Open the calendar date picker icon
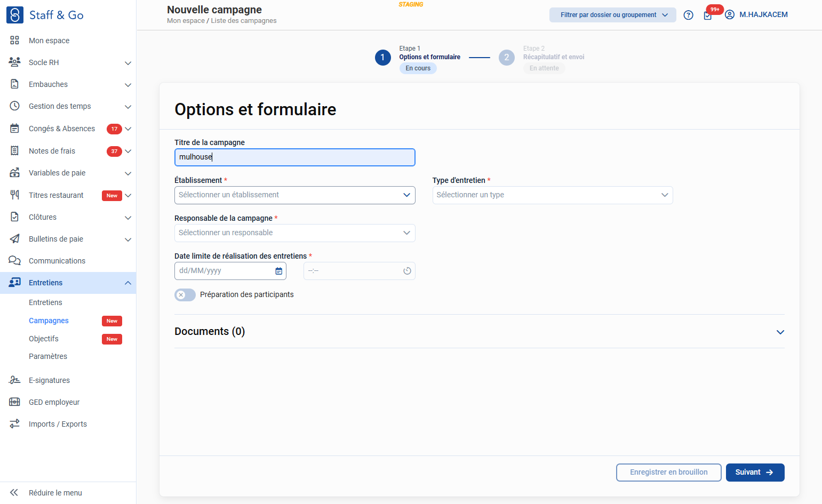The image size is (822, 504). click(x=278, y=271)
